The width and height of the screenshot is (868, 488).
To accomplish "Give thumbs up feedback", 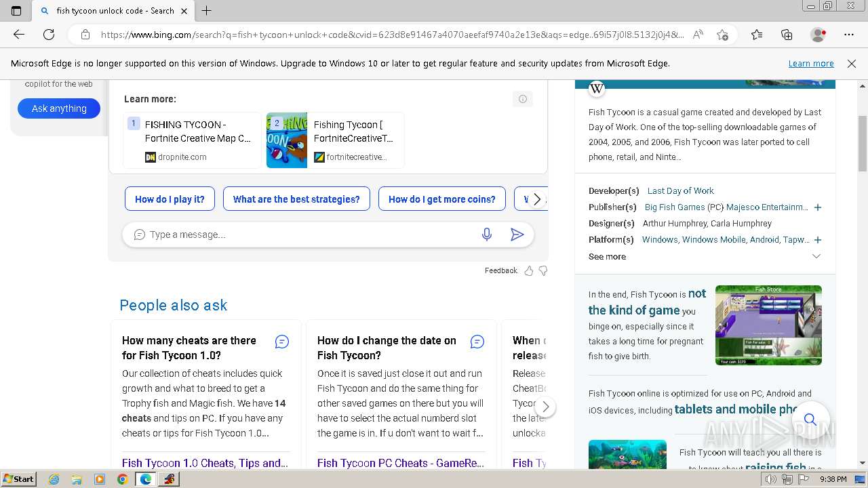I will (529, 270).
